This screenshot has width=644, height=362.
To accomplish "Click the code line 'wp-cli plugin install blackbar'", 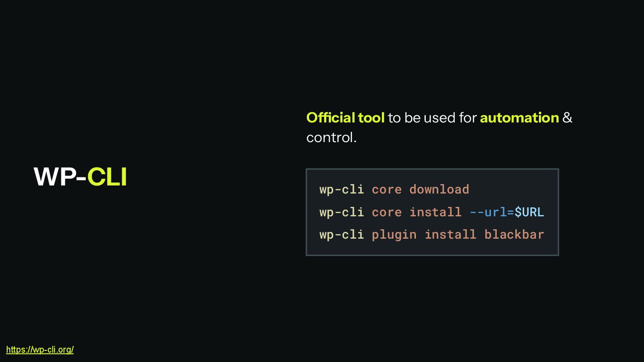I will [x=432, y=235].
